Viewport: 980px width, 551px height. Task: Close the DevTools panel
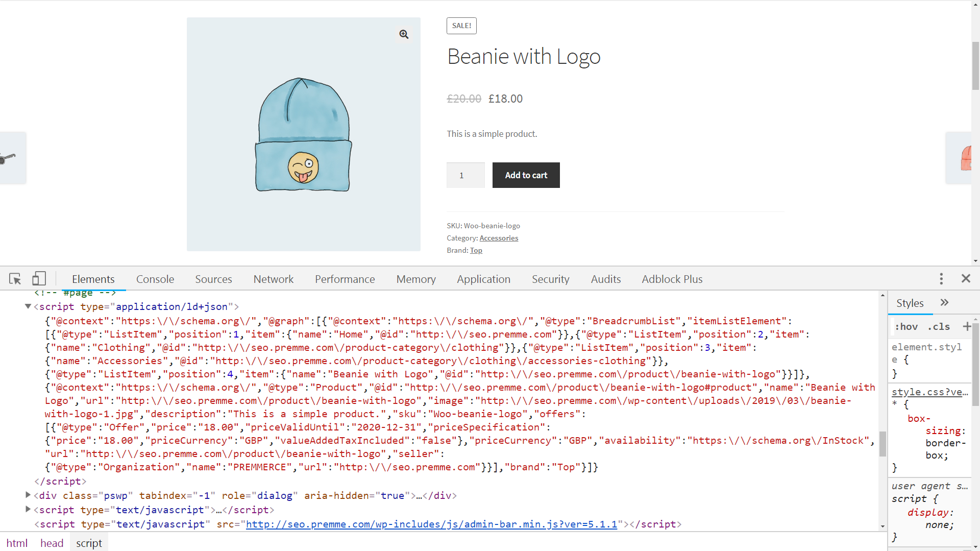(966, 278)
